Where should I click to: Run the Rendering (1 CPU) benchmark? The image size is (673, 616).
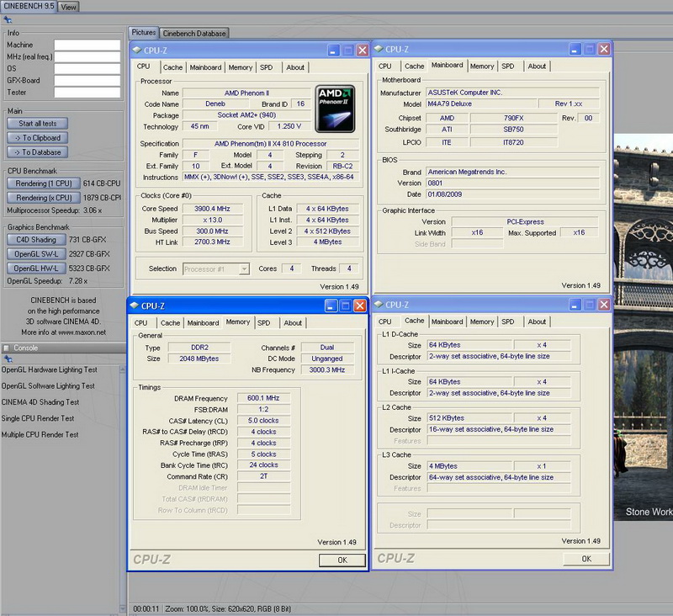click(x=44, y=183)
